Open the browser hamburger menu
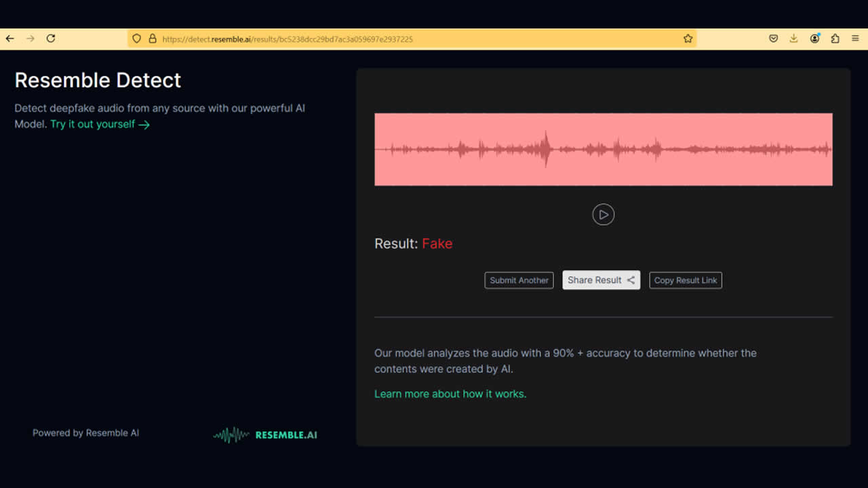 [x=855, y=39]
